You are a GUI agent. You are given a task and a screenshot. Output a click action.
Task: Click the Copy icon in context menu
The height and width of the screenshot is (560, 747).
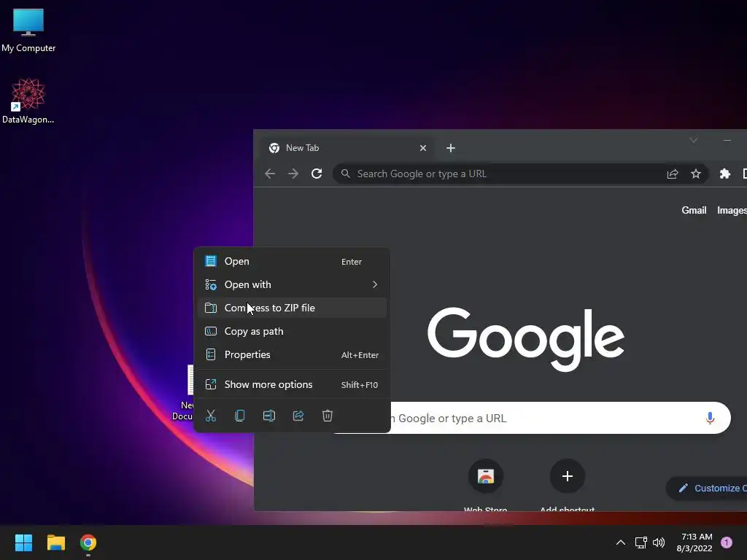(239, 416)
